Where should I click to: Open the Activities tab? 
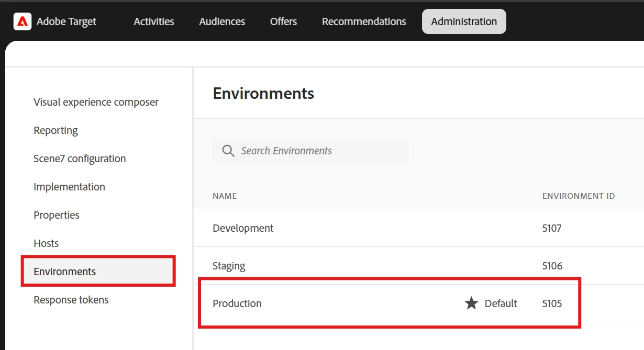[x=154, y=21]
